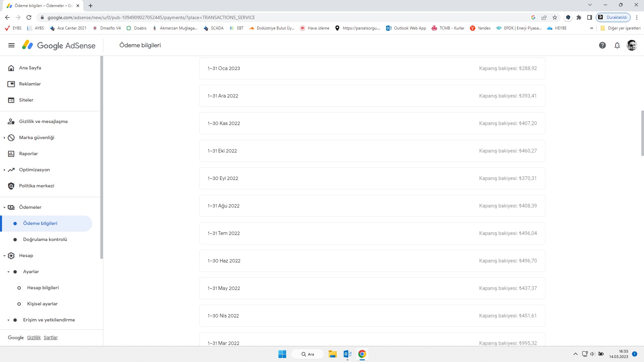Open the hamburger main menu
Screen dimensions: 644x362
[11, 45]
